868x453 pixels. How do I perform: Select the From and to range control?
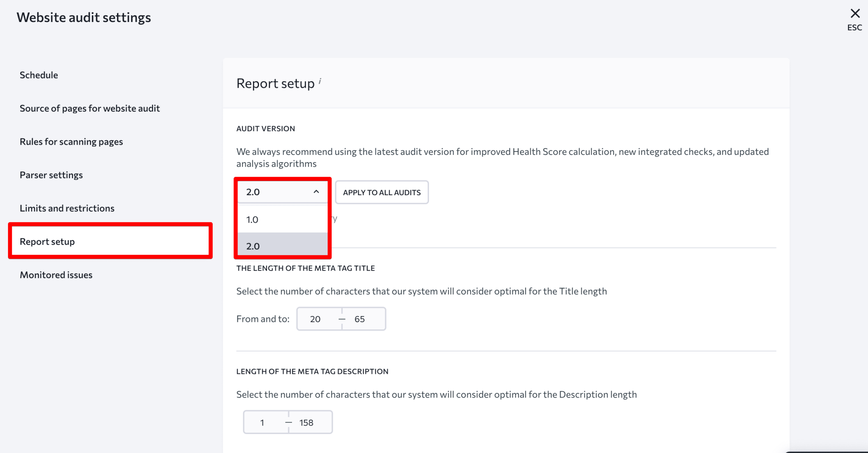pyautogui.click(x=341, y=319)
